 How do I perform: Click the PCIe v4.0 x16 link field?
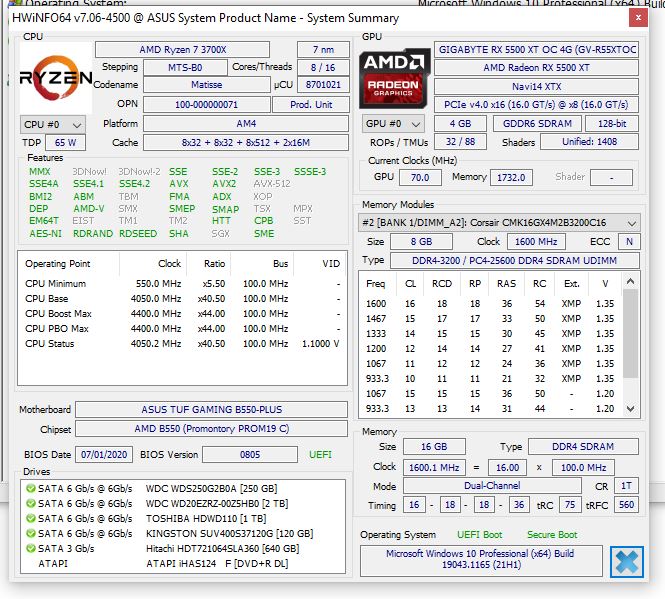click(x=536, y=105)
